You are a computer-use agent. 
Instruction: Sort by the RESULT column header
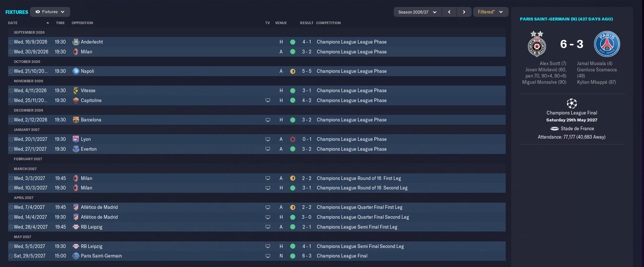tap(307, 23)
